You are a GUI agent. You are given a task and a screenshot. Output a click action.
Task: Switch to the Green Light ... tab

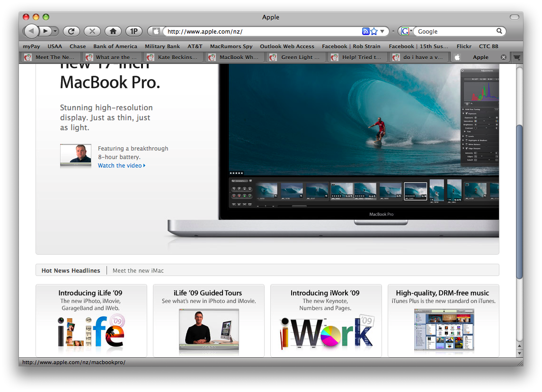click(295, 57)
